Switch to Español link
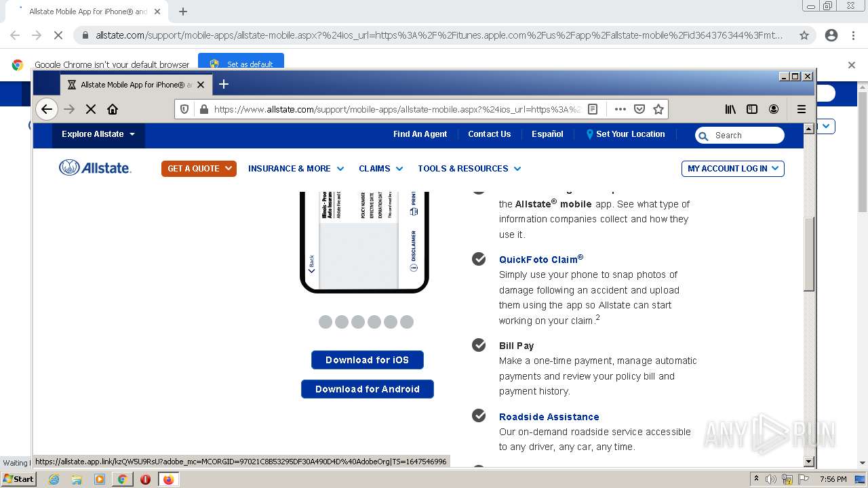The height and width of the screenshot is (488, 868). click(547, 134)
